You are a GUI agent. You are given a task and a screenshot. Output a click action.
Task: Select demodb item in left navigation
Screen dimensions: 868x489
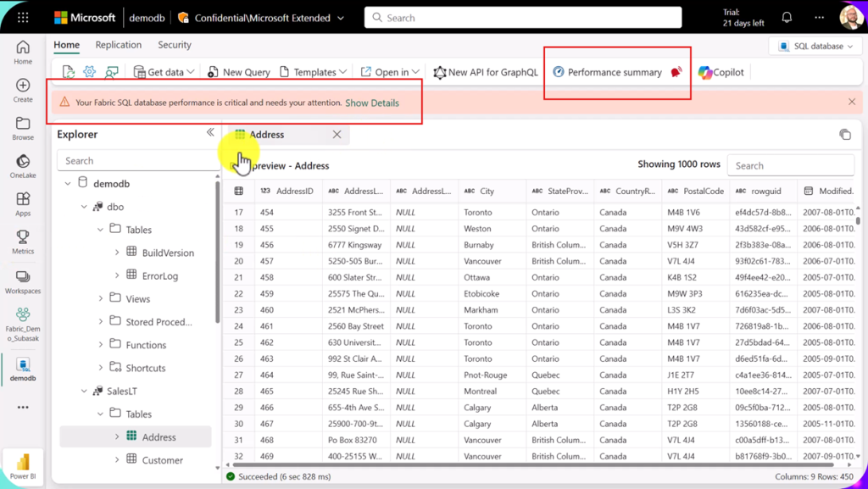click(23, 370)
